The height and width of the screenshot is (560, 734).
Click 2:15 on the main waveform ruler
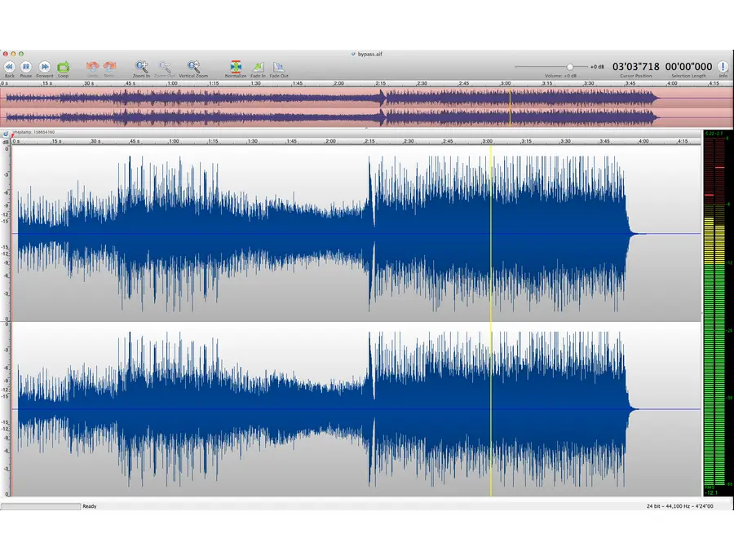click(x=369, y=141)
